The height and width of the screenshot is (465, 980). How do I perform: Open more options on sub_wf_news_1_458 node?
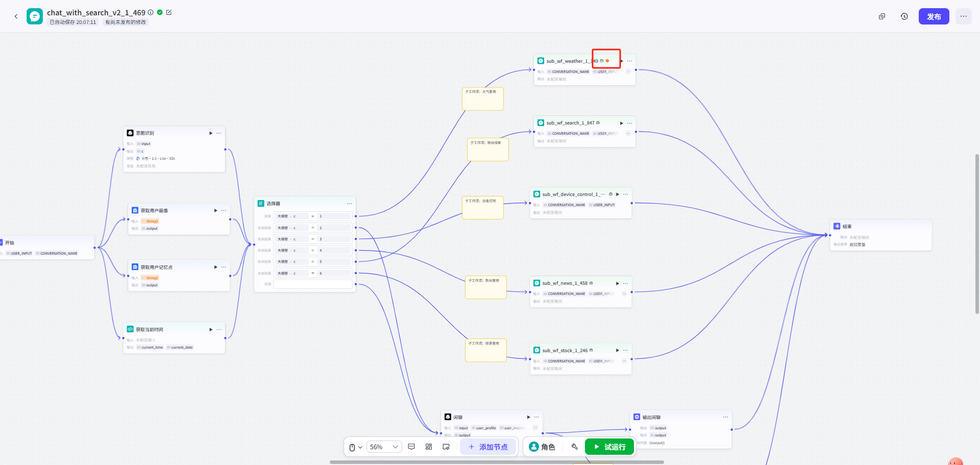[x=626, y=283]
